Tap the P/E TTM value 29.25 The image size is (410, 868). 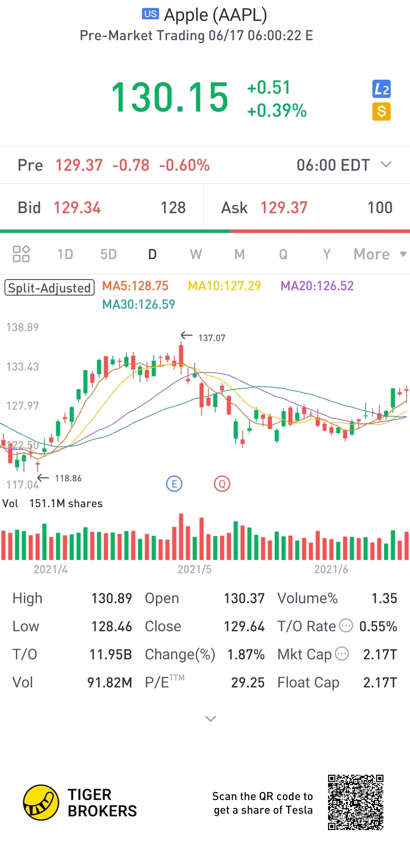click(x=248, y=682)
